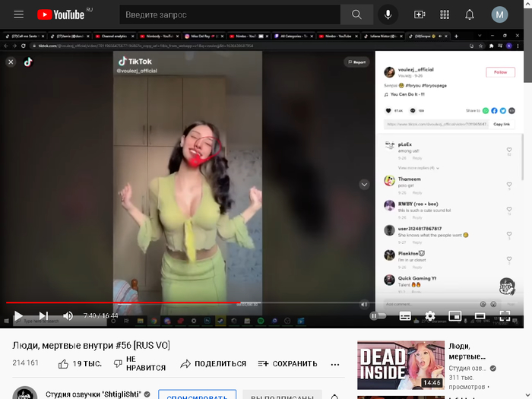This screenshot has height=399, width=532.
Task: Toggle the autoplay switch in player
Action: (378, 316)
